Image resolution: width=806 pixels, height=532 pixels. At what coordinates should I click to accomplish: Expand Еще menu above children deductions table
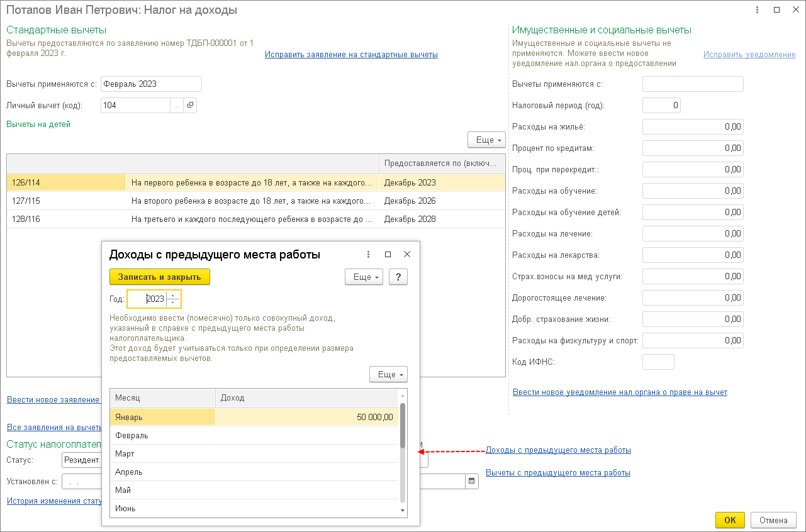pos(486,139)
